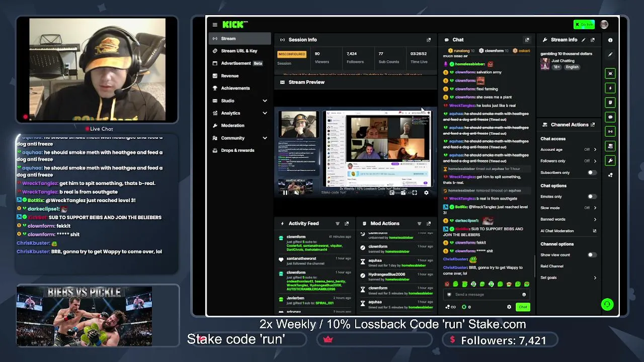
Task: Toggle Show view count switch
Action: coord(592,255)
